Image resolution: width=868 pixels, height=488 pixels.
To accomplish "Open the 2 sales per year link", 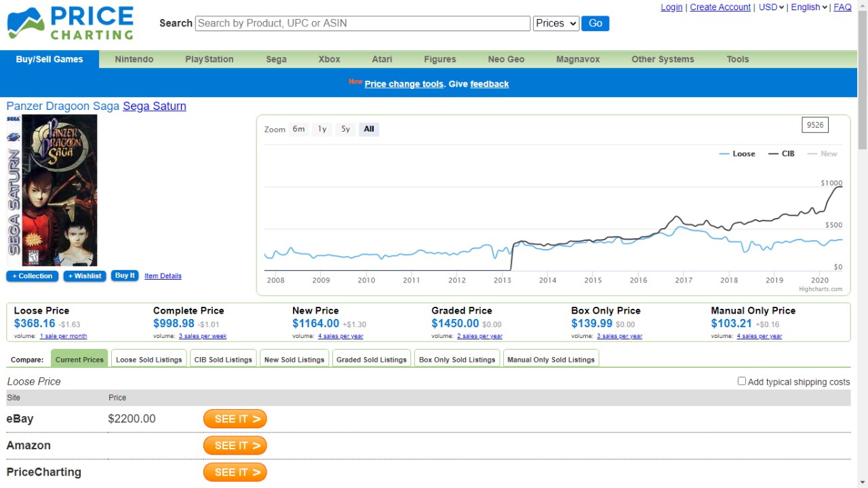I will pyautogui.click(x=479, y=336).
